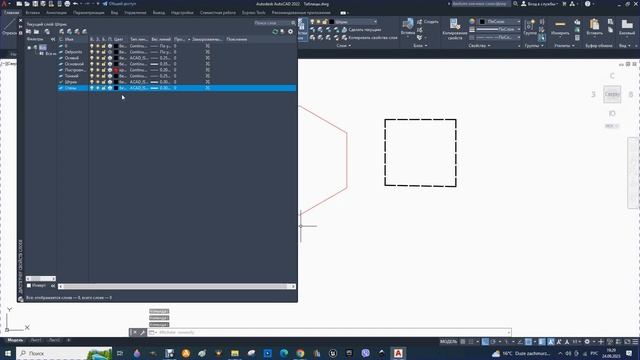
Task: Click the search magnifier in title bar
Action: [516, 4]
